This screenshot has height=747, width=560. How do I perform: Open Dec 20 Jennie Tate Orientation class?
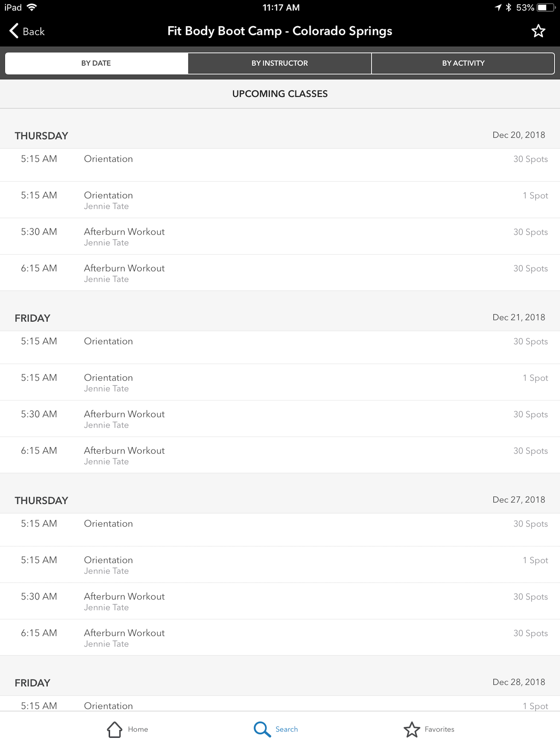tap(280, 200)
